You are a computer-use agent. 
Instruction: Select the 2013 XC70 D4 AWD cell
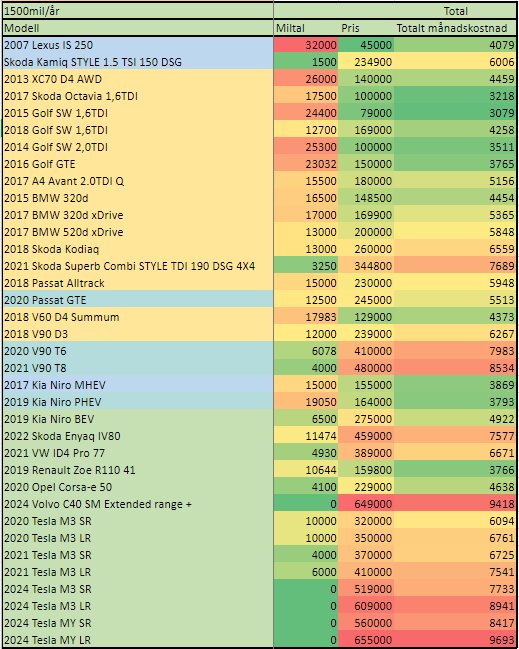click(x=138, y=79)
